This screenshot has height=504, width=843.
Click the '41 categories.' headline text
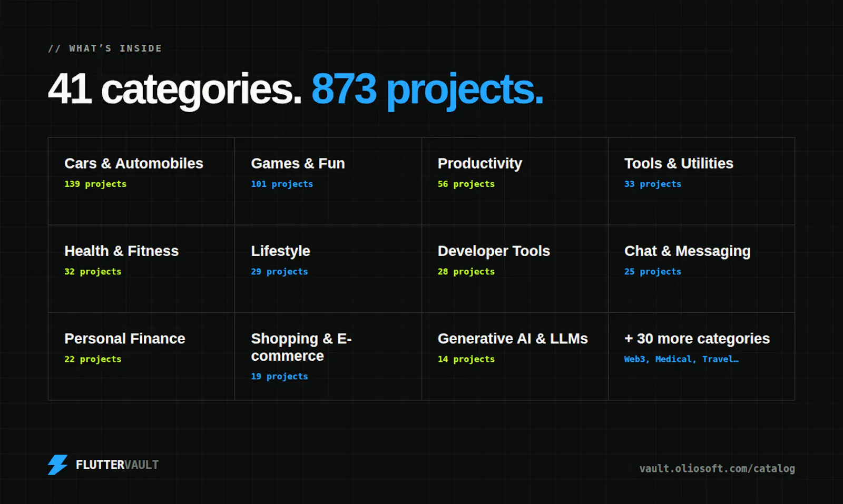pos(175,89)
